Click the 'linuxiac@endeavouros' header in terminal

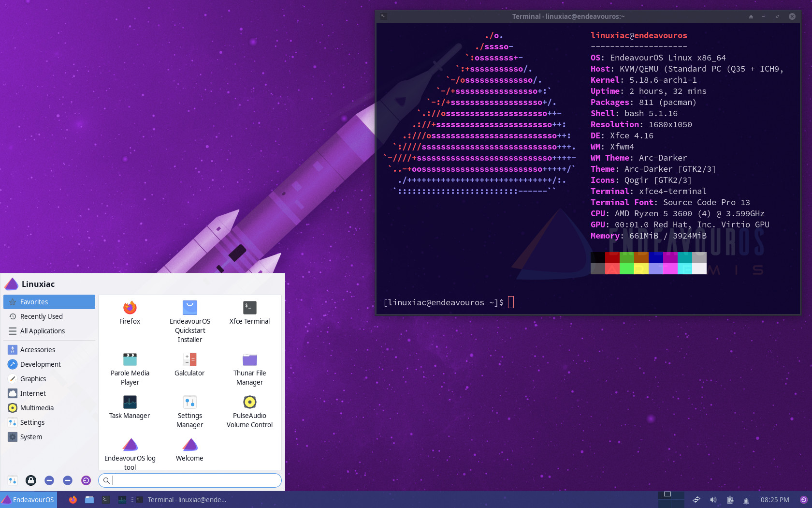[639, 35]
